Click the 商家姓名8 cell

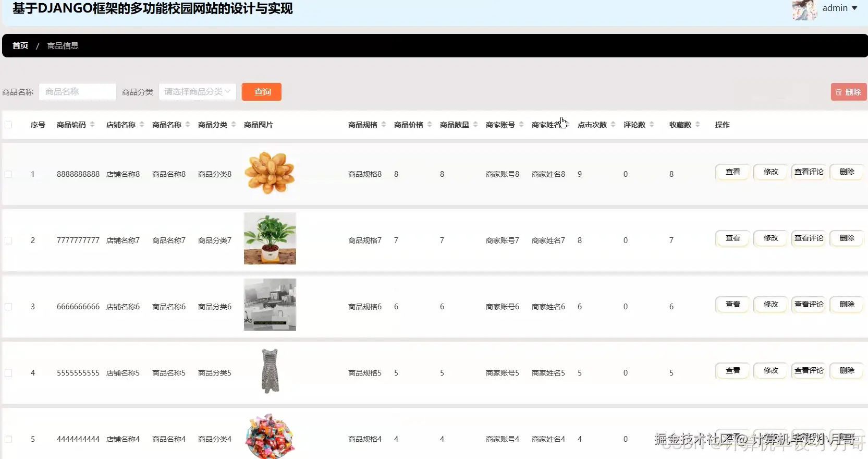point(548,174)
